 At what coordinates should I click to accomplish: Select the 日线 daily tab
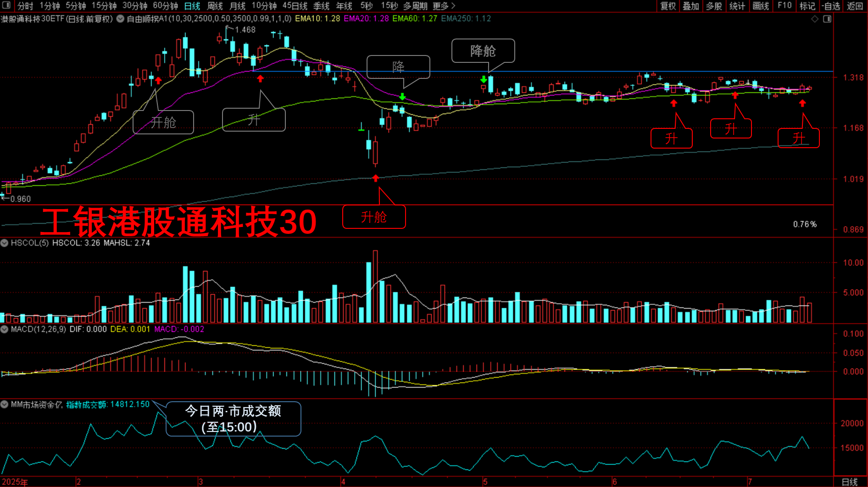pyautogui.click(x=192, y=6)
